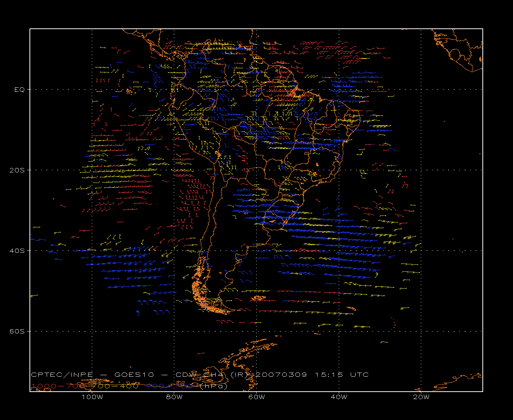Click the blue 400-100 legend entry
Image resolution: width=513 pixels, height=420 pixels.
[x=169, y=386]
